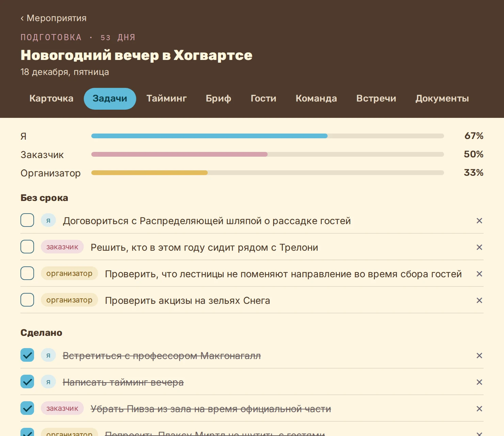Delete the Распределяющей шляпой task
Image resolution: width=504 pixels, height=436 pixels.
(x=479, y=221)
